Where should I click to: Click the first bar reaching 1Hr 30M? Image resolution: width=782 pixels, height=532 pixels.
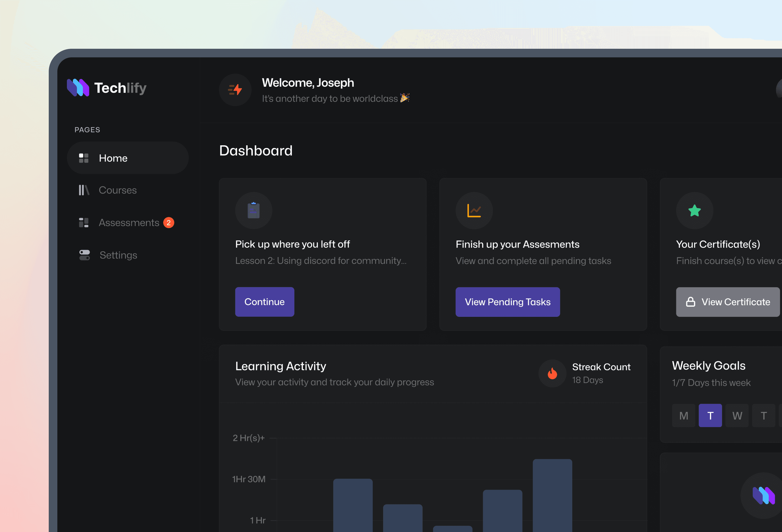[x=353, y=505]
